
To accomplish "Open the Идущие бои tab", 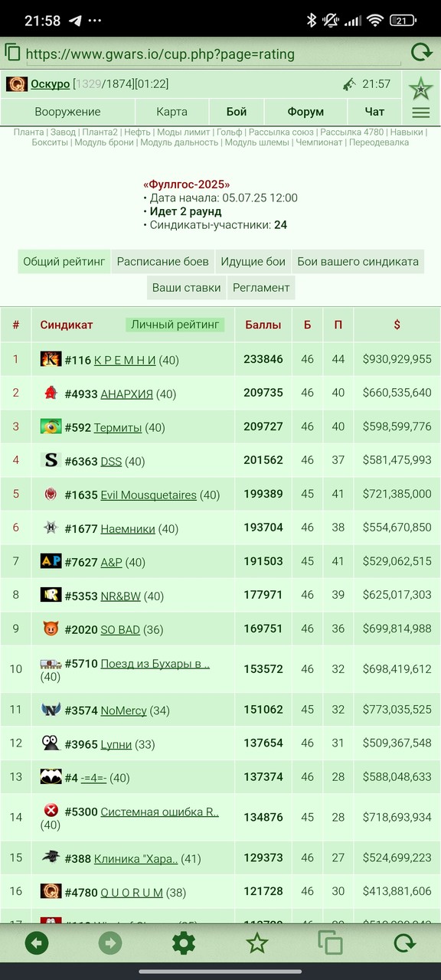I will click(x=253, y=262).
